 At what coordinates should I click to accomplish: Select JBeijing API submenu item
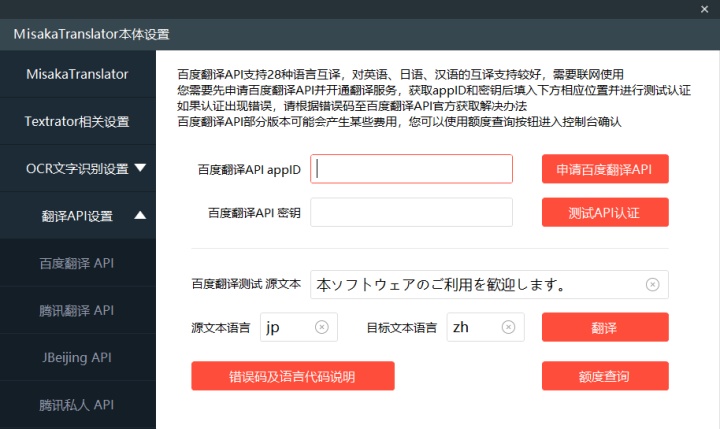pyautogui.click(x=78, y=357)
